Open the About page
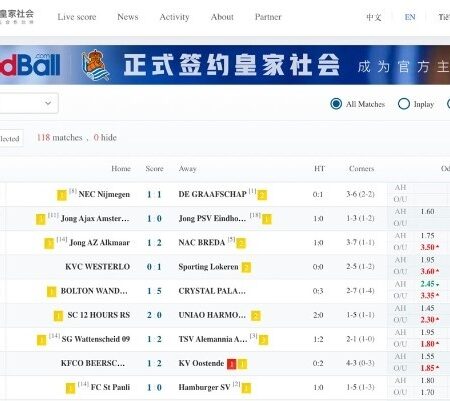The width and height of the screenshot is (450, 401). point(222,17)
